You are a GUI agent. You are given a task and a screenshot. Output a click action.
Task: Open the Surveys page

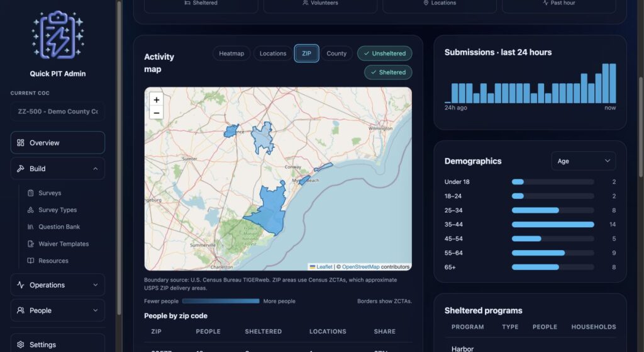50,193
